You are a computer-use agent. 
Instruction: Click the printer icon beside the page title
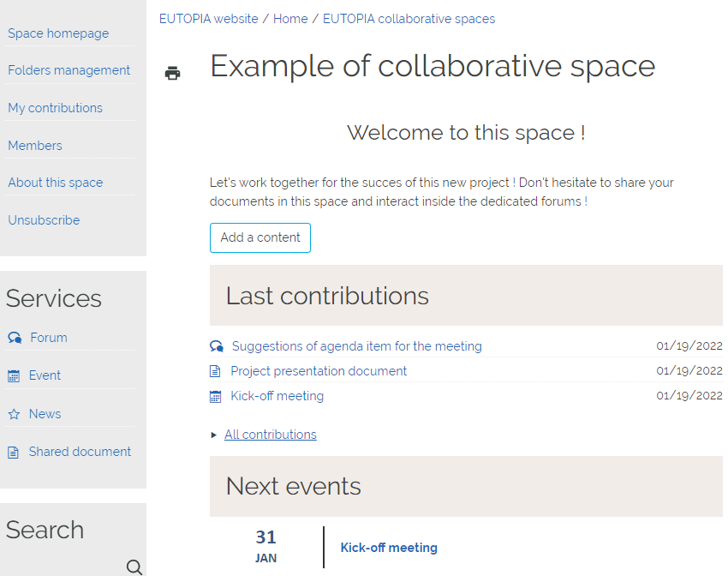pyautogui.click(x=172, y=73)
